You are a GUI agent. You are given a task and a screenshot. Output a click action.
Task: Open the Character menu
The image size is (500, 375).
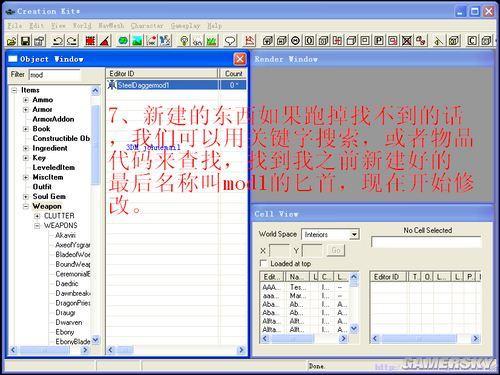coord(147,26)
